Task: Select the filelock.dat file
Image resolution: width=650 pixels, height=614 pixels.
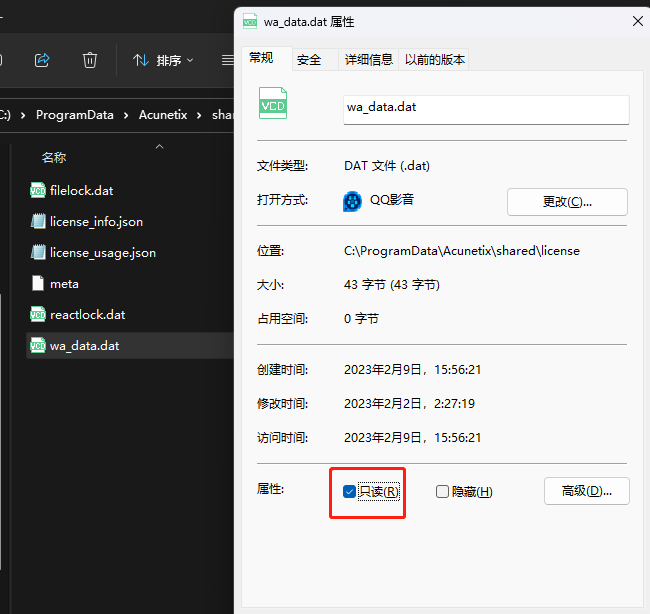Action: pyautogui.click(x=81, y=191)
